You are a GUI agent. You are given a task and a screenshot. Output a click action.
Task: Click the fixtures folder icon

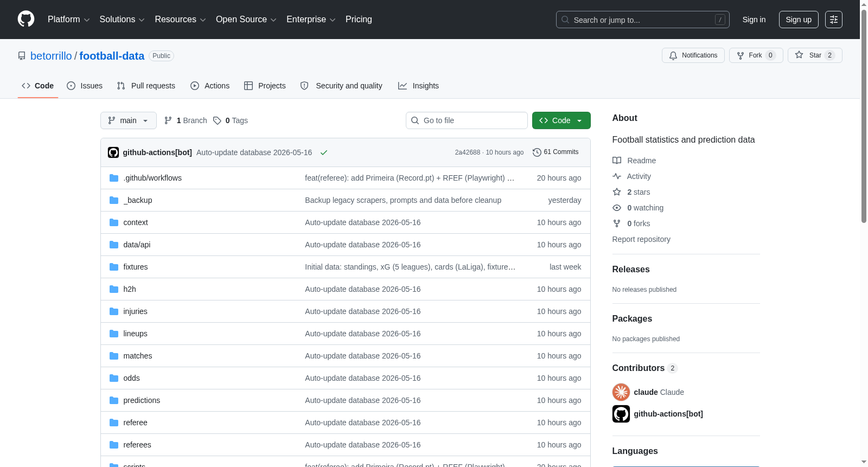tap(114, 267)
